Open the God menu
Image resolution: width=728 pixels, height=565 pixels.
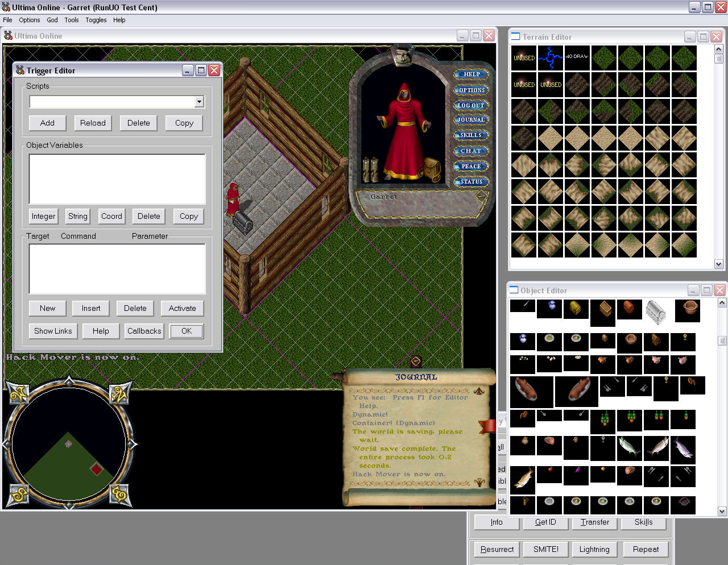point(52,20)
